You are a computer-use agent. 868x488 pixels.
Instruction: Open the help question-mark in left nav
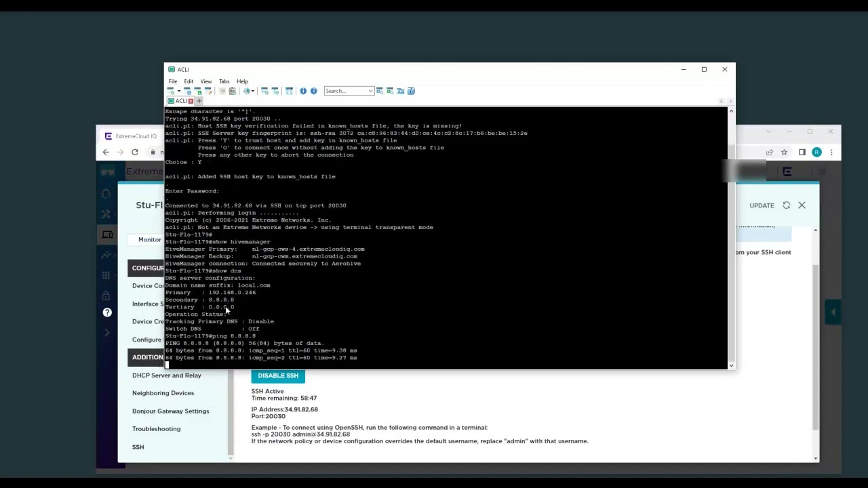107,312
